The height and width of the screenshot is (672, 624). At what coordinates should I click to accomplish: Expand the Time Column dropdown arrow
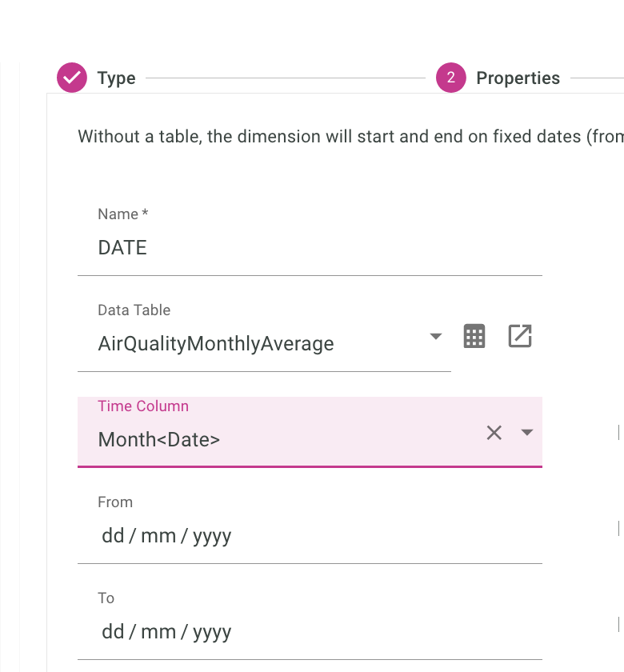[x=526, y=433]
